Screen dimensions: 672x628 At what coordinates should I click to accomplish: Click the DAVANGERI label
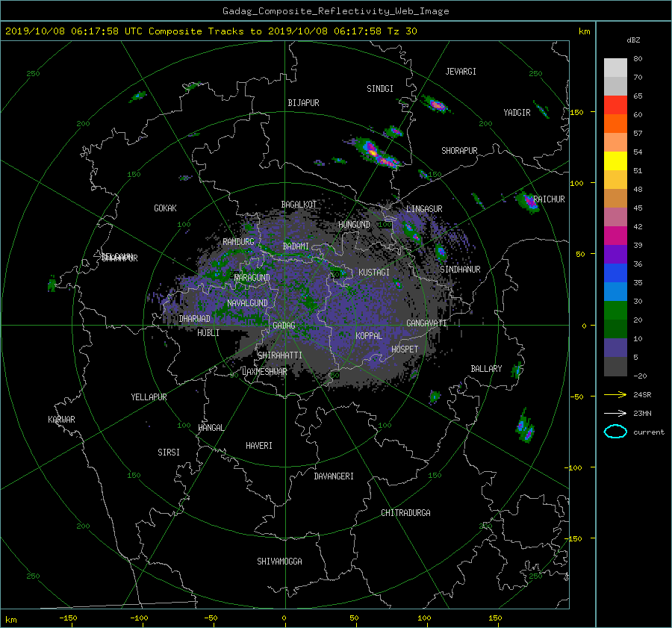334,476
